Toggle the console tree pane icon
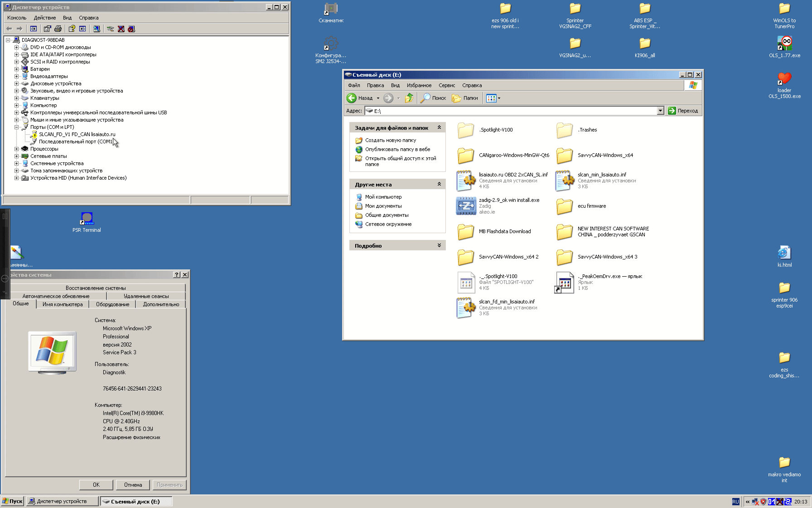Screen dimensions: 812x508 pos(34,29)
